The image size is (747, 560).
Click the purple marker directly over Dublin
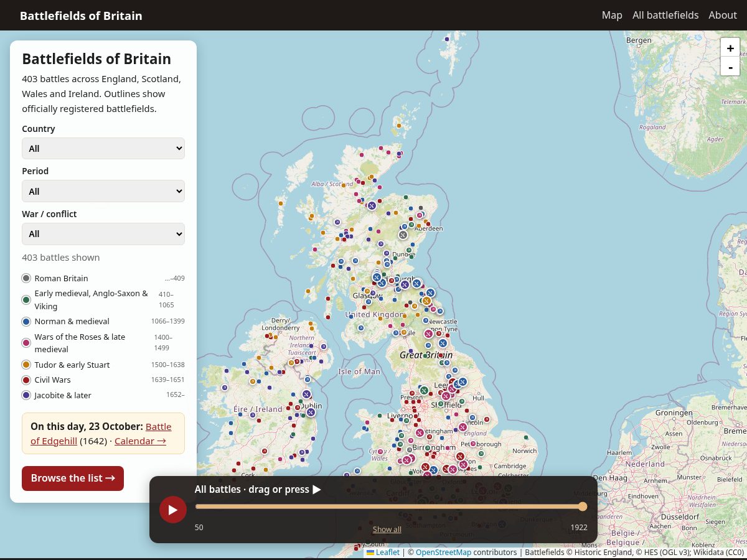[x=311, y=413]
